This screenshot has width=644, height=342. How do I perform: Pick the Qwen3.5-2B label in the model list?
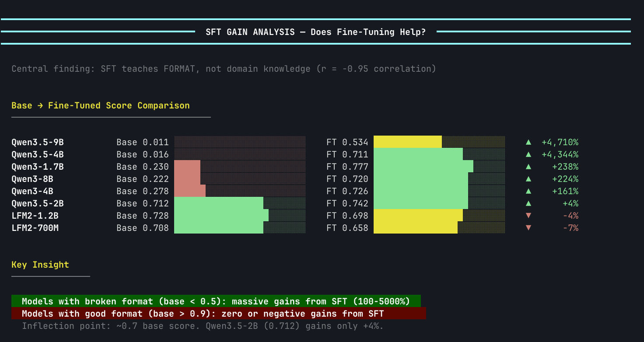point(38,203)
